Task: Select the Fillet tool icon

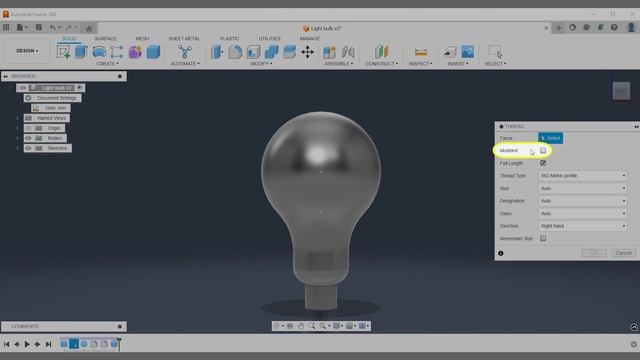Action: coord(235,52)
